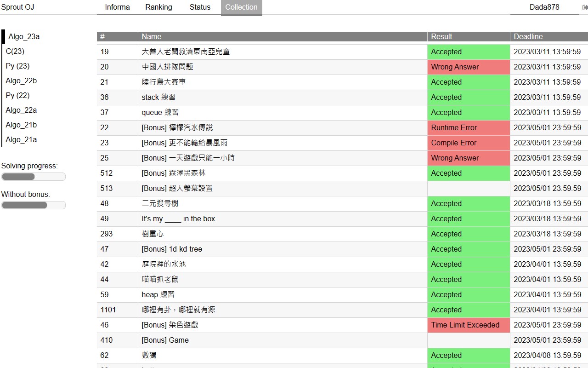The width and height of the screenshot is (588, 368).
Task: Open problem "[Bonus] 1d-kd-tree"
Action: coord(172,249)
